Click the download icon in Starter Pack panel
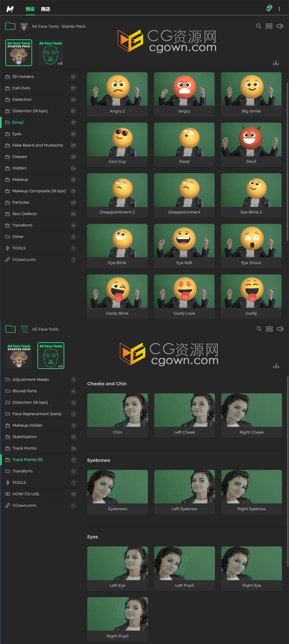This screenshot has width=289, height=644. (276, 63)
